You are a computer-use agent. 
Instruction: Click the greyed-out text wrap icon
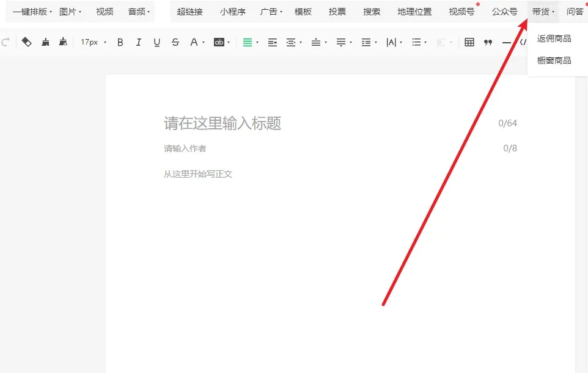441,42
